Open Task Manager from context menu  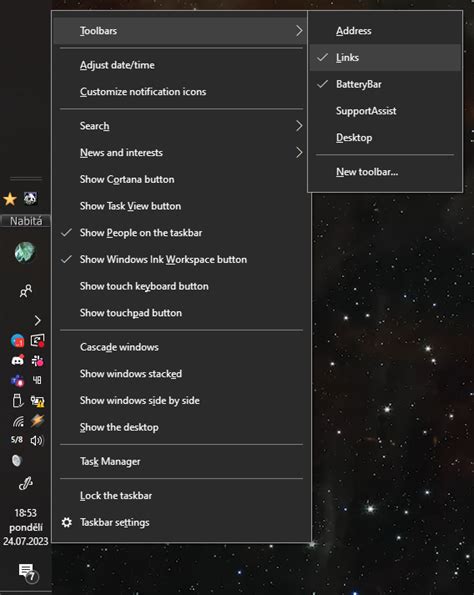(x=181, y=461)
